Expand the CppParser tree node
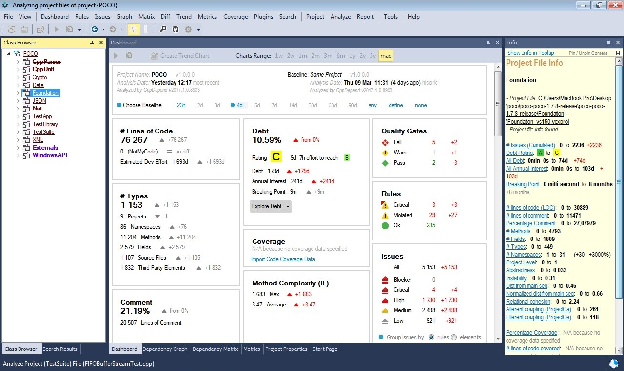The width and height of the screenshot is (624, 371). tap(18, 62)
